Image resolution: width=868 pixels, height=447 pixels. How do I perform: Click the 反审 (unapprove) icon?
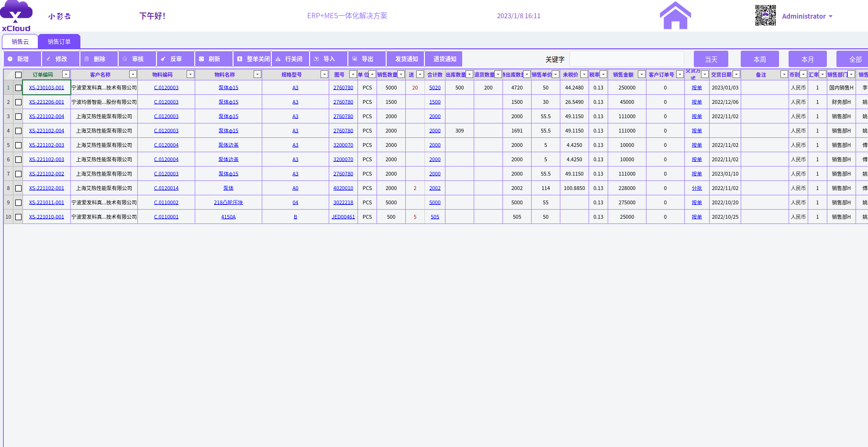(x=163, y=59)
